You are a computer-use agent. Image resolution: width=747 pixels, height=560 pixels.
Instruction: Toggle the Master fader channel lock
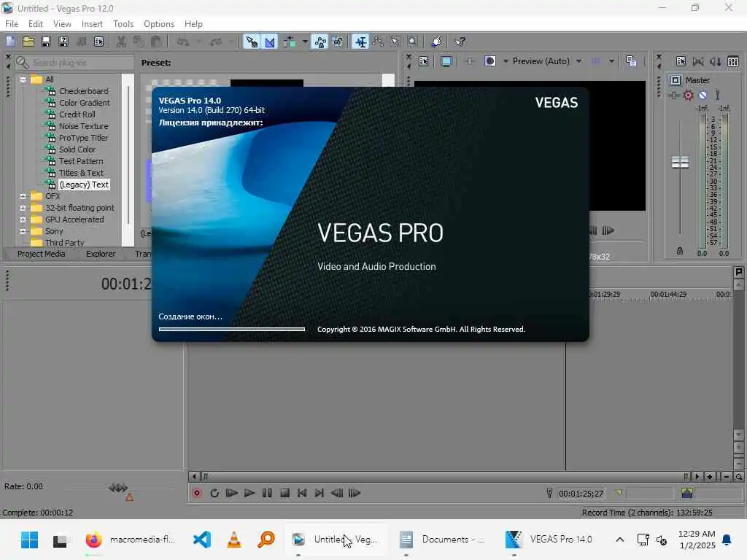[x=680, y=251]
